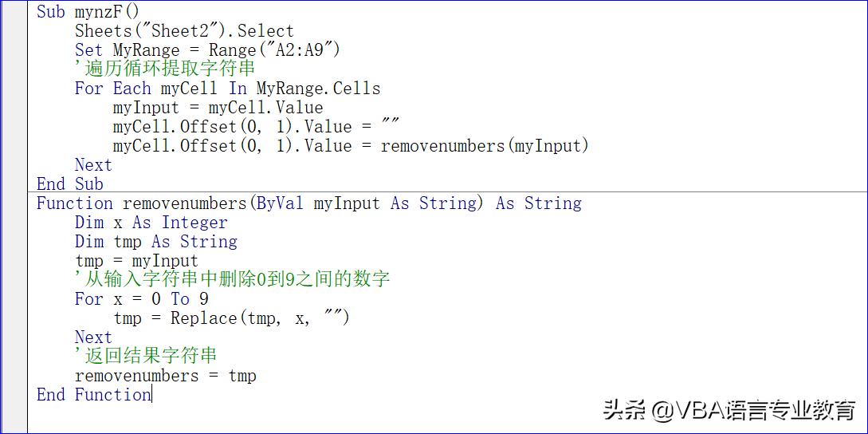Screen dimensions: 868x434
Task: Click the tmp = myInput assignment line
Action: coord(136,261)
